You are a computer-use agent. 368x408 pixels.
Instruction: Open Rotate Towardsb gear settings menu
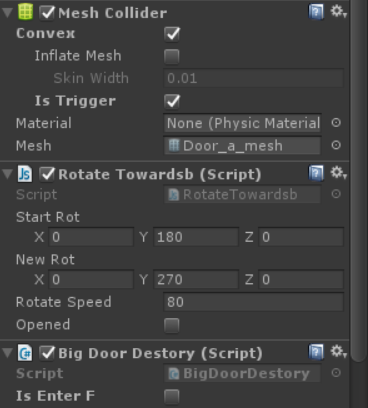coord(338,173)
